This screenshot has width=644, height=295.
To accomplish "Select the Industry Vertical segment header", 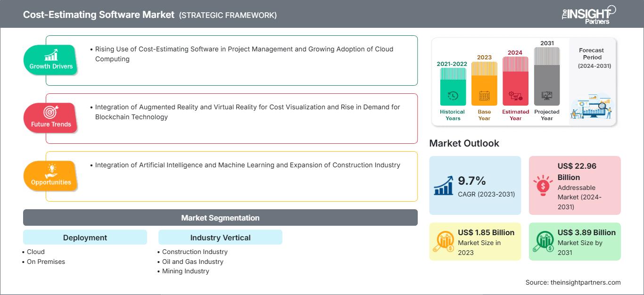I will (220, 238).
